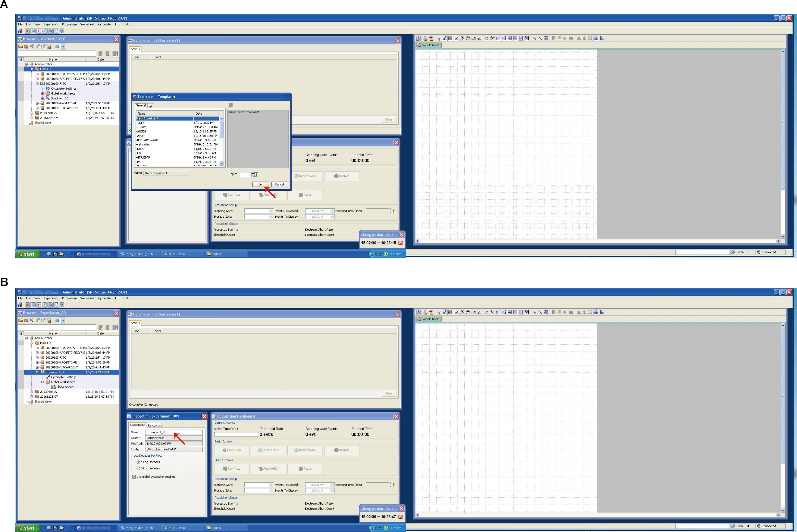
Task: Select the zoom-in magnifier in lower worksheet toolbar
Action: 462,312
